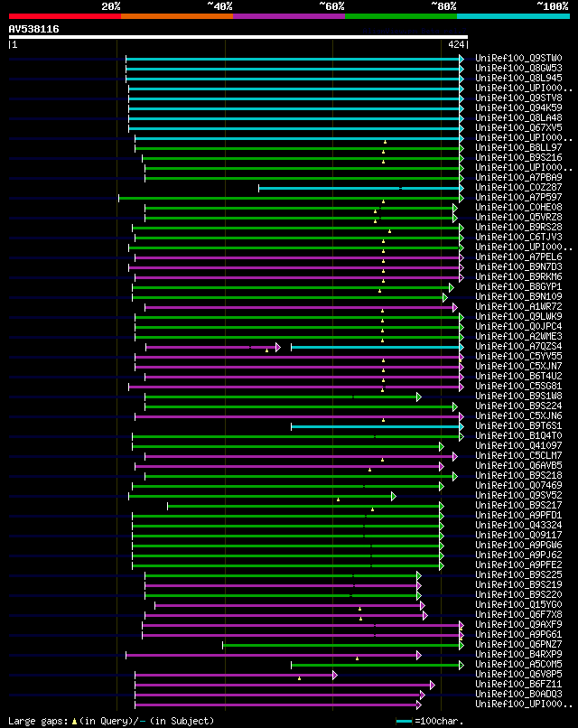Viewport: 578px width, 728px height.
Task: Select the UniRef100_C0Z287 label
Action: [518, 188]
